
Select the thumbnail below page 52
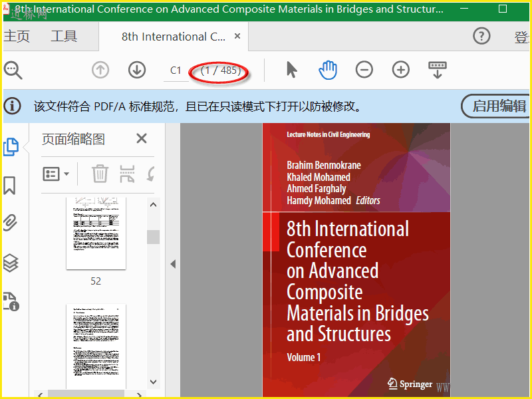(96, 346)
